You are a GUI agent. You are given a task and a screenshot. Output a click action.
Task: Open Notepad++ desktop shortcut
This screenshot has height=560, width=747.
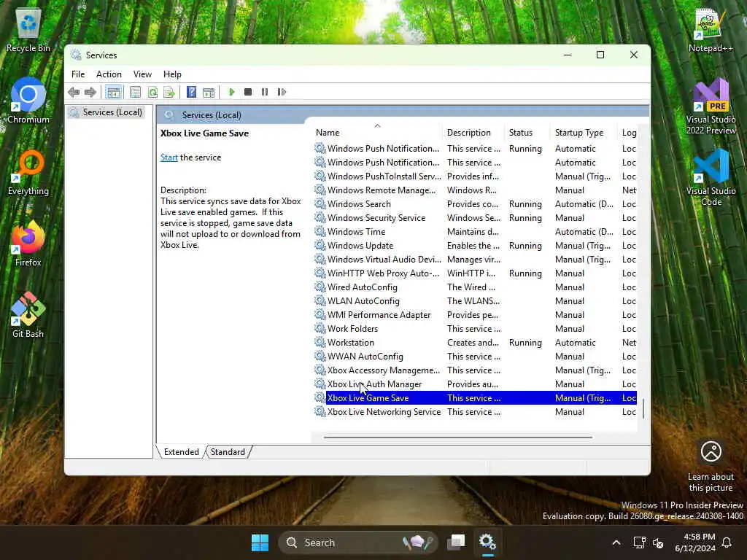click(711, 31)
